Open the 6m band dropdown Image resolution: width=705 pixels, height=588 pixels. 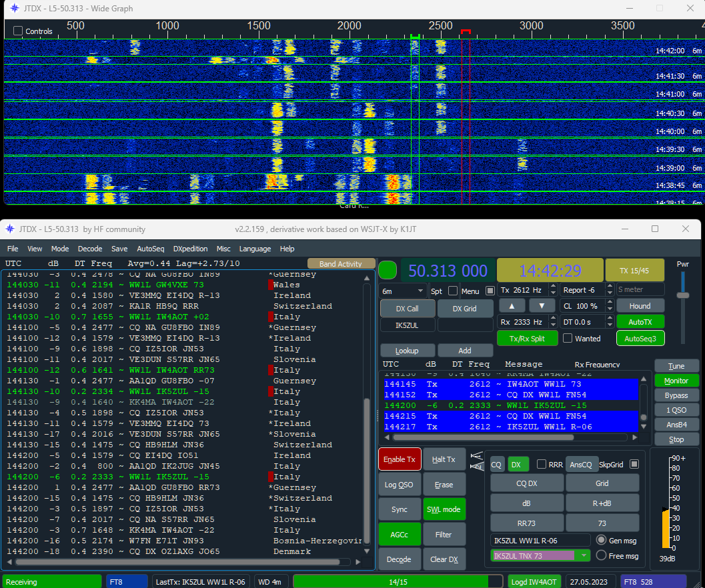[x=404, y=291]
